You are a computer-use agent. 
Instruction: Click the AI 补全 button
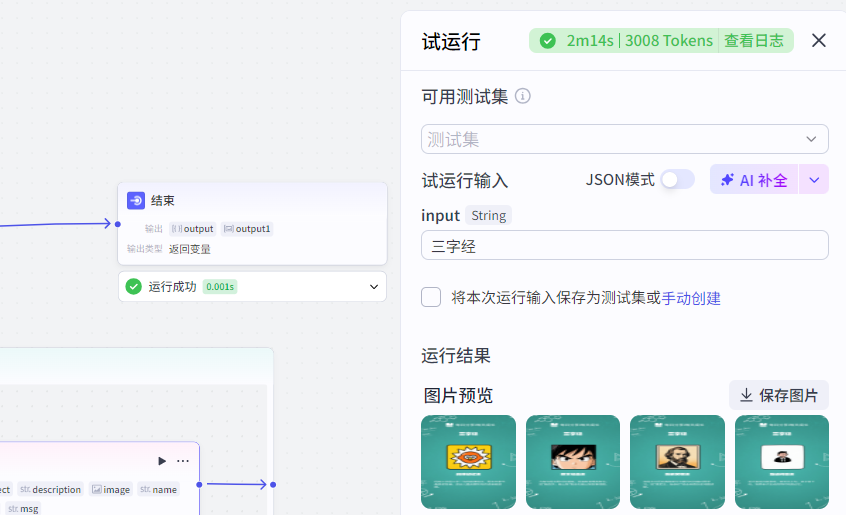754,180
